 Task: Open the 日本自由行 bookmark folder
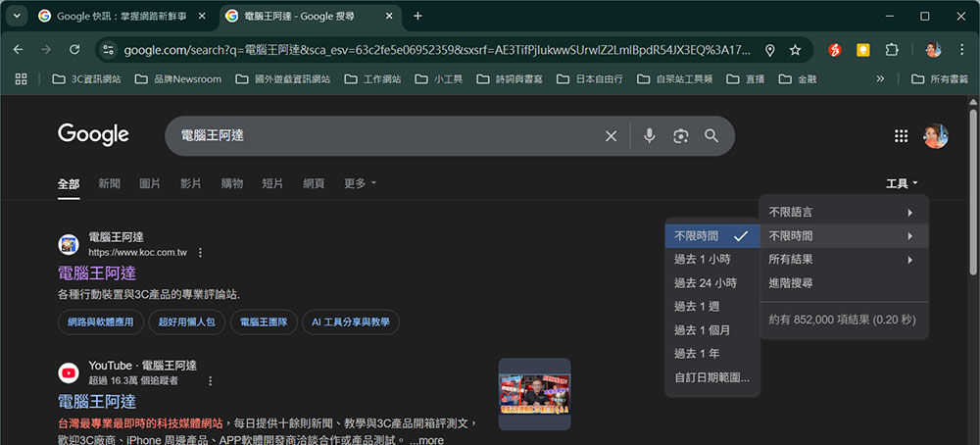[590, 78]
